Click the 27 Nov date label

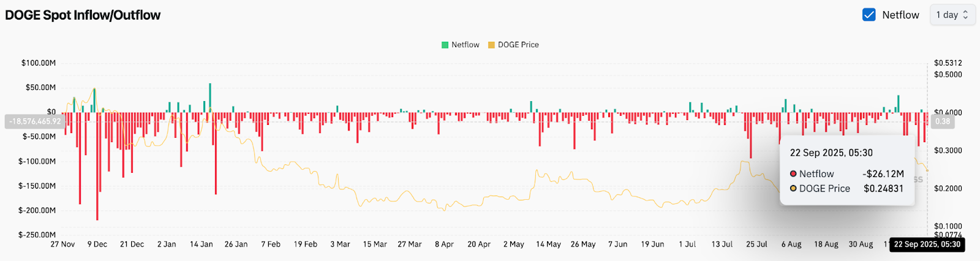62,244
